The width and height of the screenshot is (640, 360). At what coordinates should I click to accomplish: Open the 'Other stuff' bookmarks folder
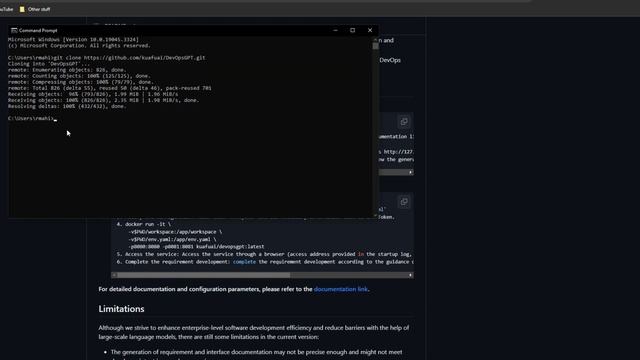point(35,9)
